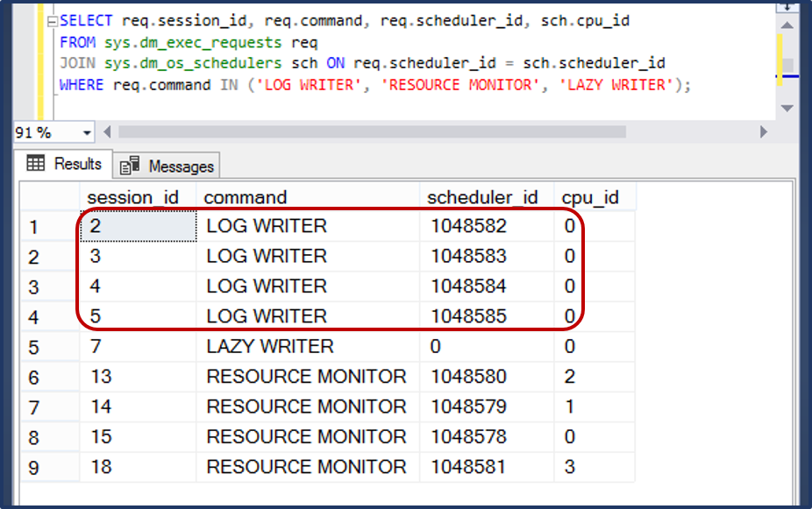Select all rows via the corner header cell
The width and height of the screenshot is (812, 509).
[x=50, y=197]
